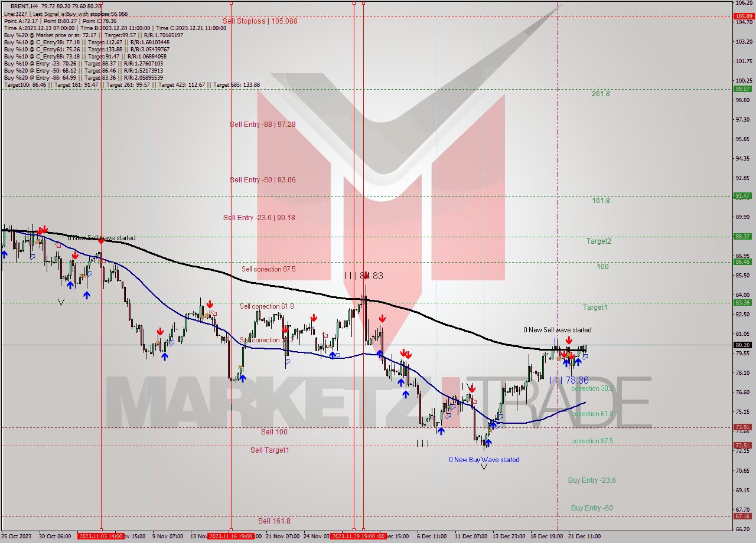Click the green 'correction 61.8' label
Screen dimensions: 756x543
pyautogui.click(x=592, y=414)
